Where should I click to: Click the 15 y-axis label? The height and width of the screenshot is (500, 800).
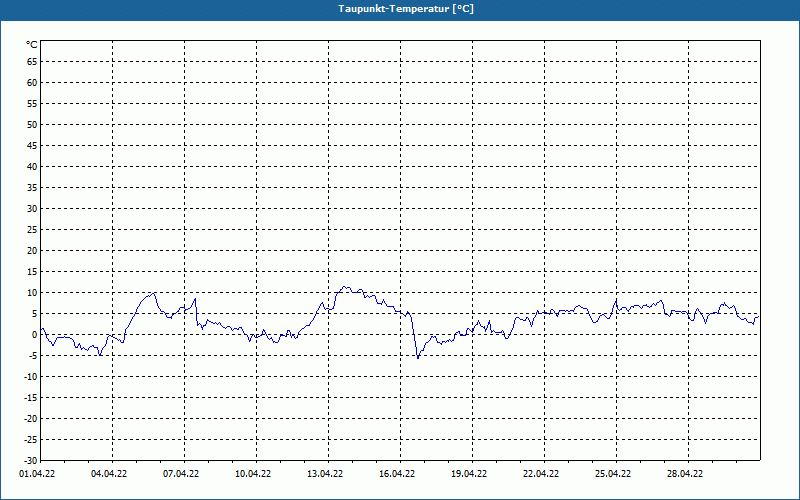[32, 271]
